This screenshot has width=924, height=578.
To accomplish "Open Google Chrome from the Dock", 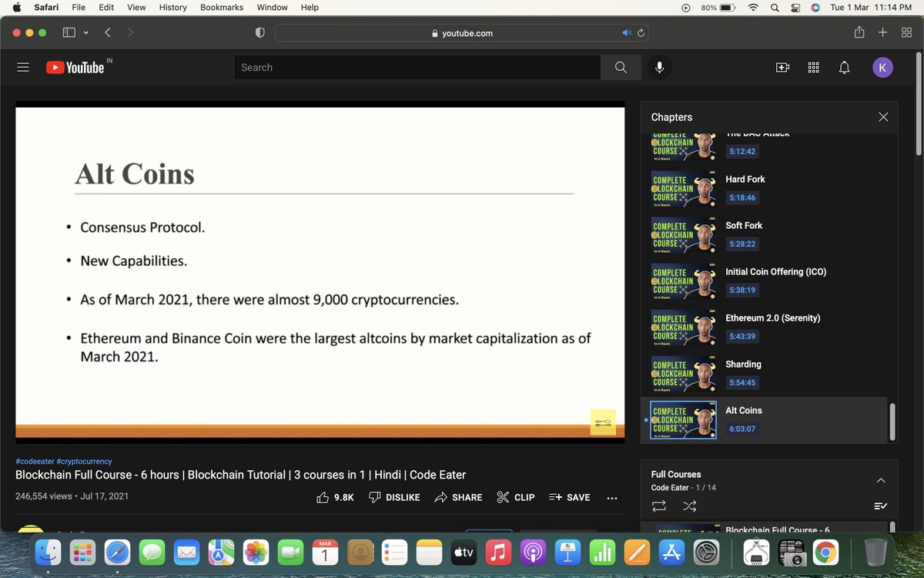I will tap(825, 552).
